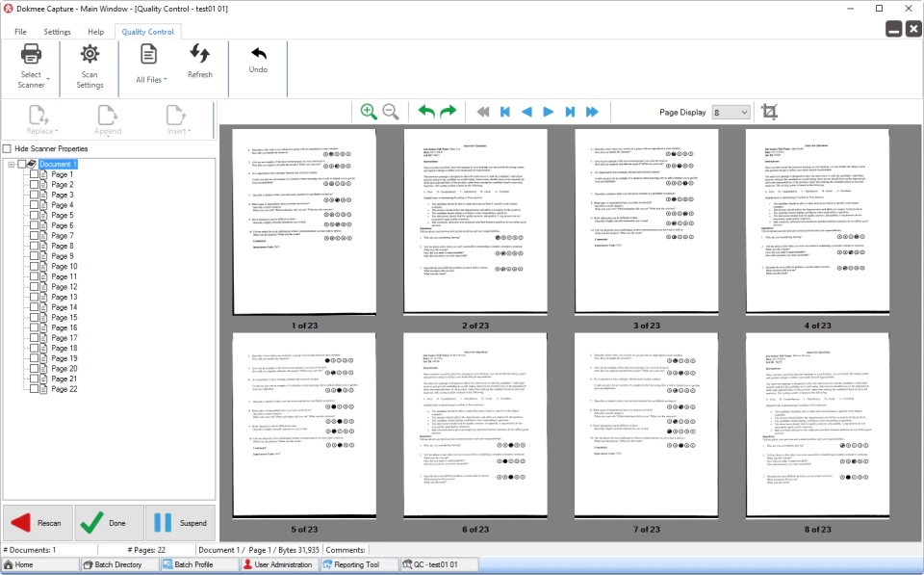This screenshot has height=575, width=924.
Task: Click the Select Scanner printer icon
Action: click(x=31, y=55)
